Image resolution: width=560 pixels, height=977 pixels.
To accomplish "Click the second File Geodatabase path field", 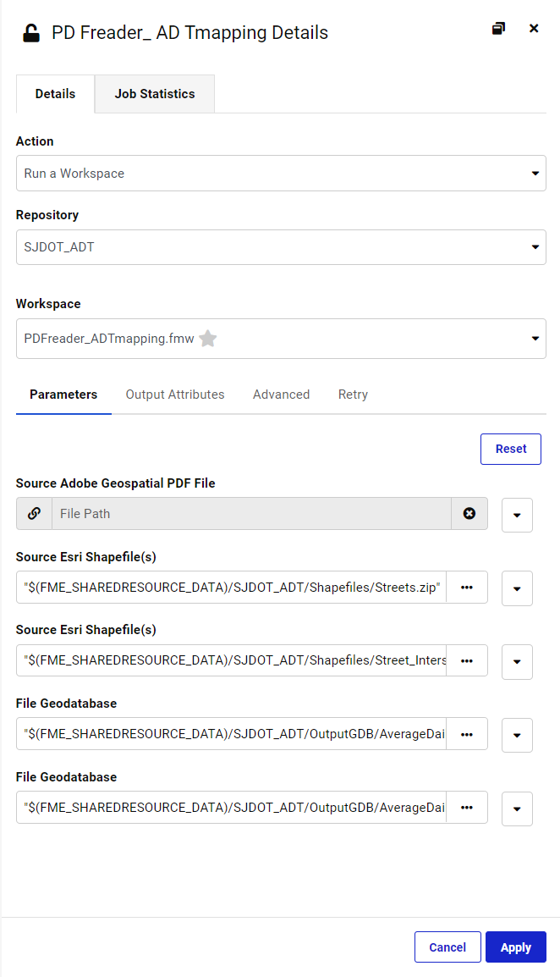I will click(x=232, y=808).
